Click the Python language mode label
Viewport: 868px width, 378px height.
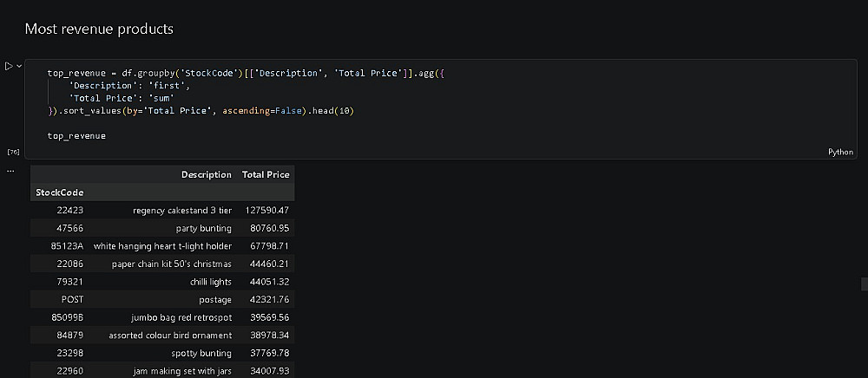pyautogui.click(x=840, y=152)
